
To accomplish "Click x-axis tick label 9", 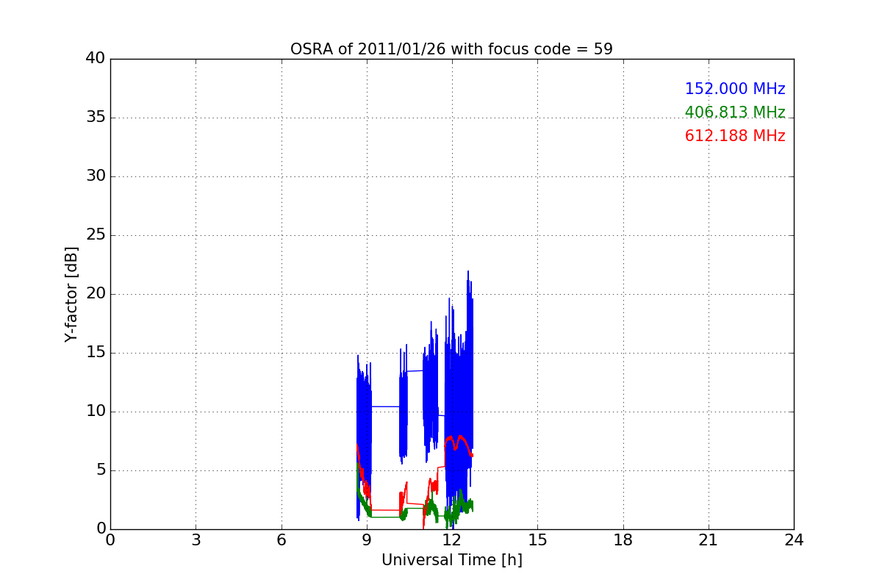I will point(367,540).
